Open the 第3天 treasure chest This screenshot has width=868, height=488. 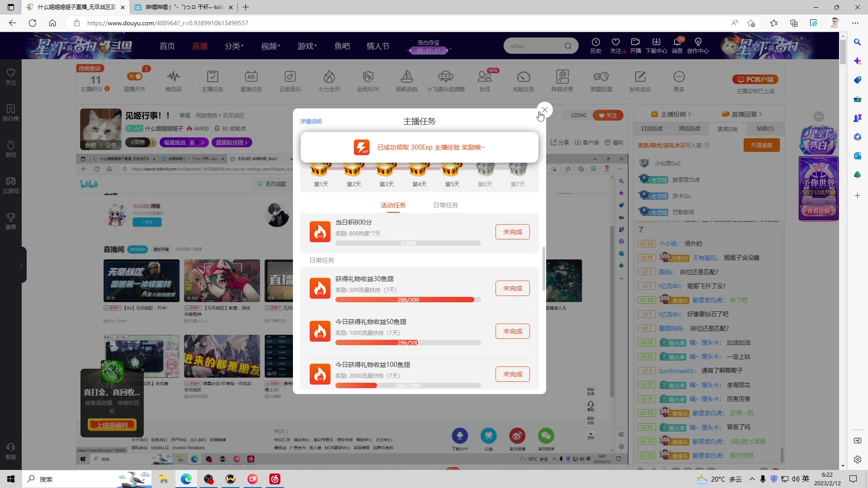[386, 170]
